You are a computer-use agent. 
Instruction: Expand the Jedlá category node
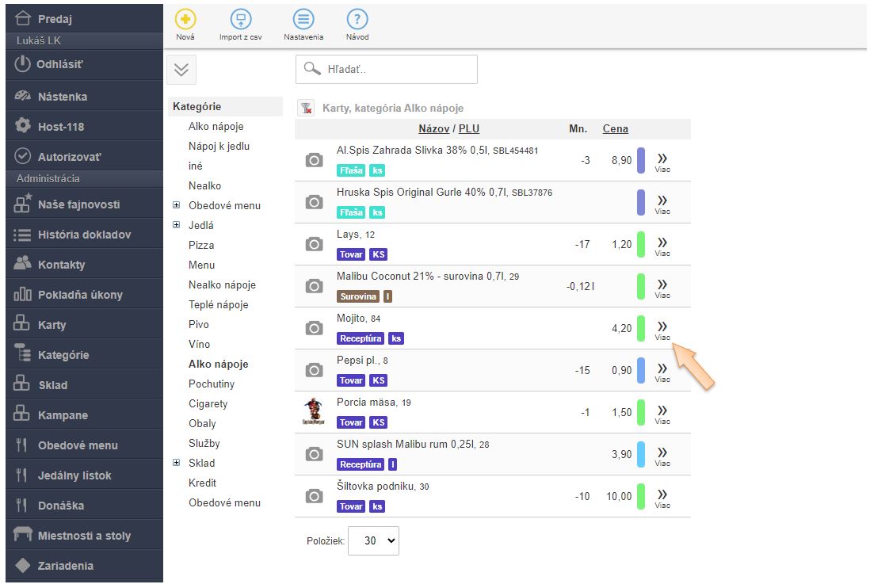[176, 226]
